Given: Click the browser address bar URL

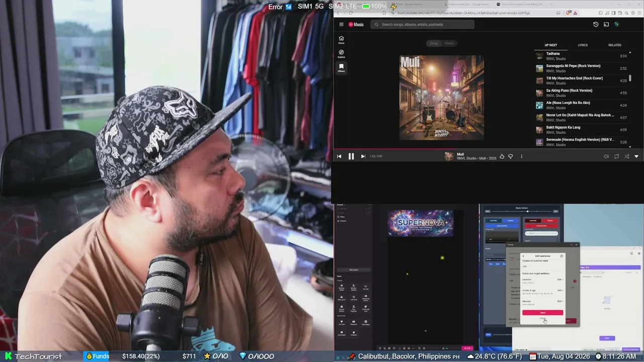Looking at the screenshot, I should 463,13.
